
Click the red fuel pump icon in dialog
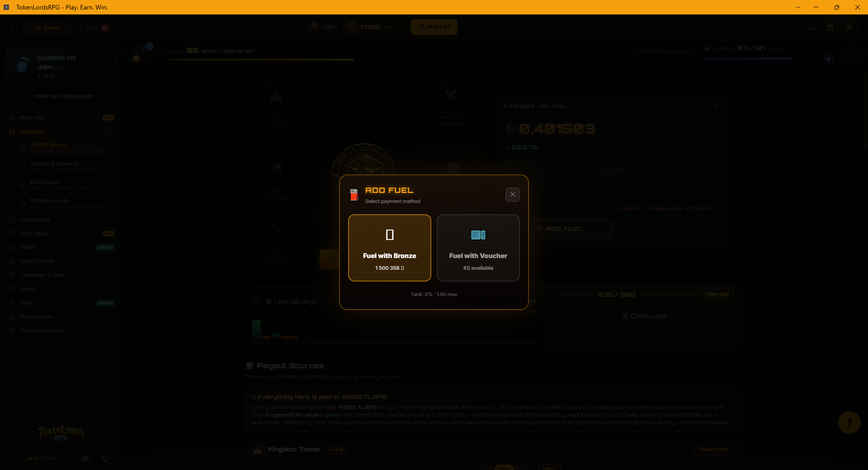pos(354,195)
